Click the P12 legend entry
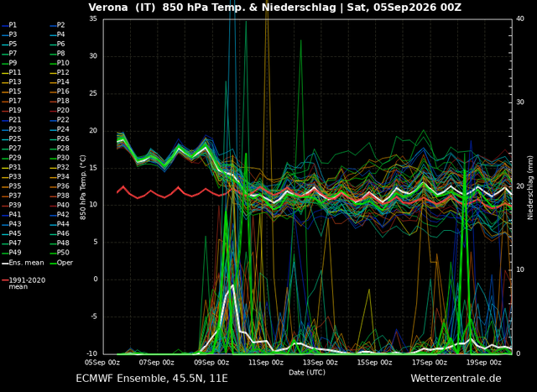Screen dimensions: 537x392 60,73
